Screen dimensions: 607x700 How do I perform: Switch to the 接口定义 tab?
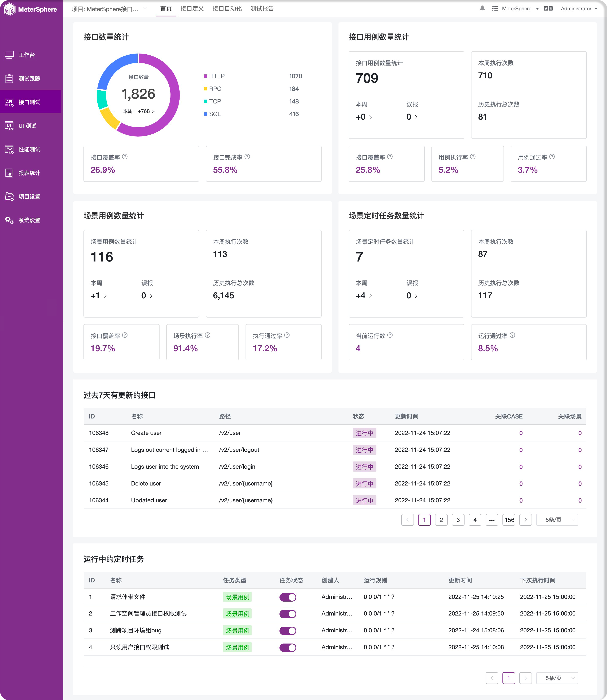coord(192,8)
